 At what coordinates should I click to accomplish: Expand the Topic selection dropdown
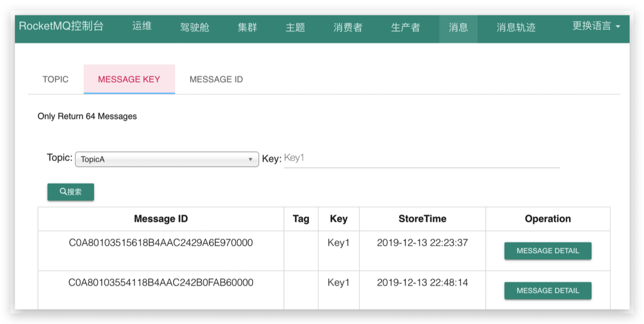165,159
